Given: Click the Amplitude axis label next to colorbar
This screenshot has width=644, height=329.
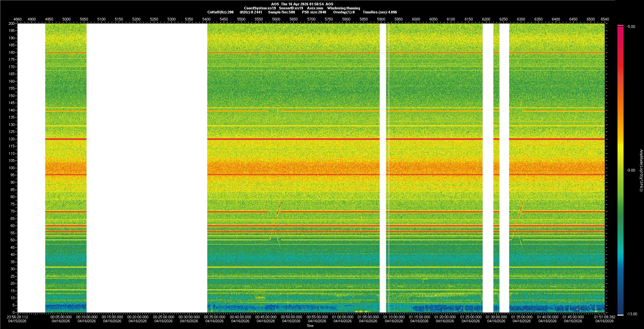Looking at the screenshot, I should [x=641, y=170].
